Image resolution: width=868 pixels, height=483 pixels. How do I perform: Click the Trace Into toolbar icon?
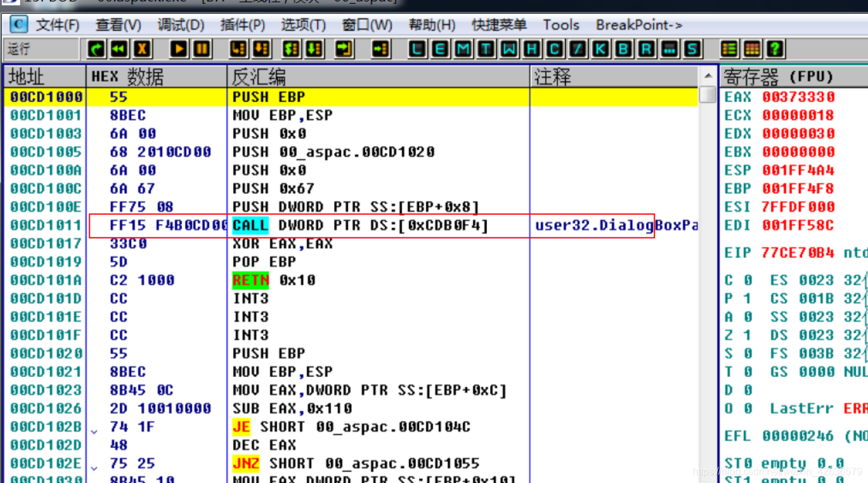click(291, 49)
